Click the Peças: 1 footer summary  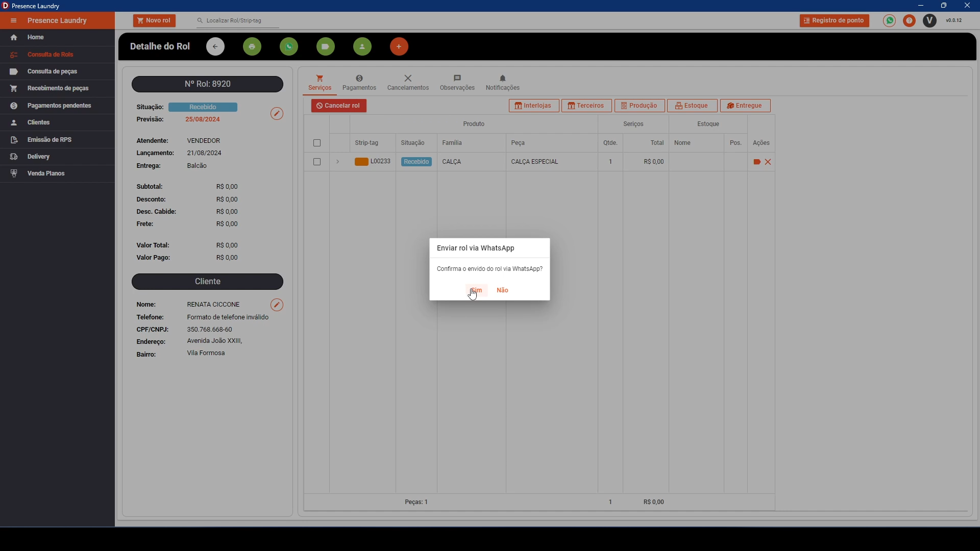click(416, 502)
